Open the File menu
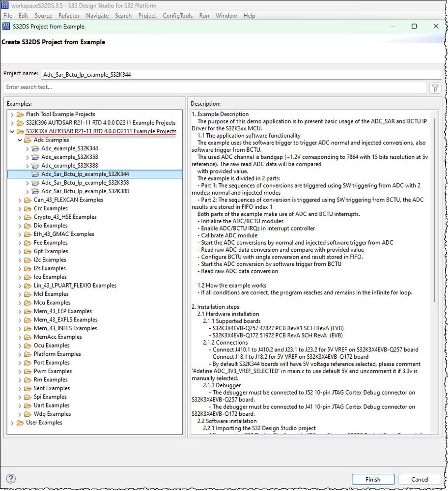The width and height of the screenshot is (448, 491). click(8, 16)
